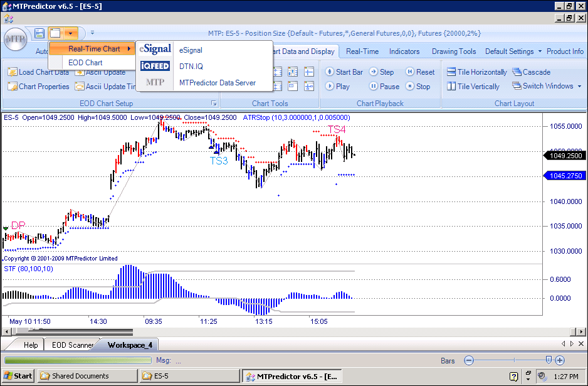Screen dimensions: 588x386
Task: Choose MTPredictor Data Server option
Action: click(217, 83)
